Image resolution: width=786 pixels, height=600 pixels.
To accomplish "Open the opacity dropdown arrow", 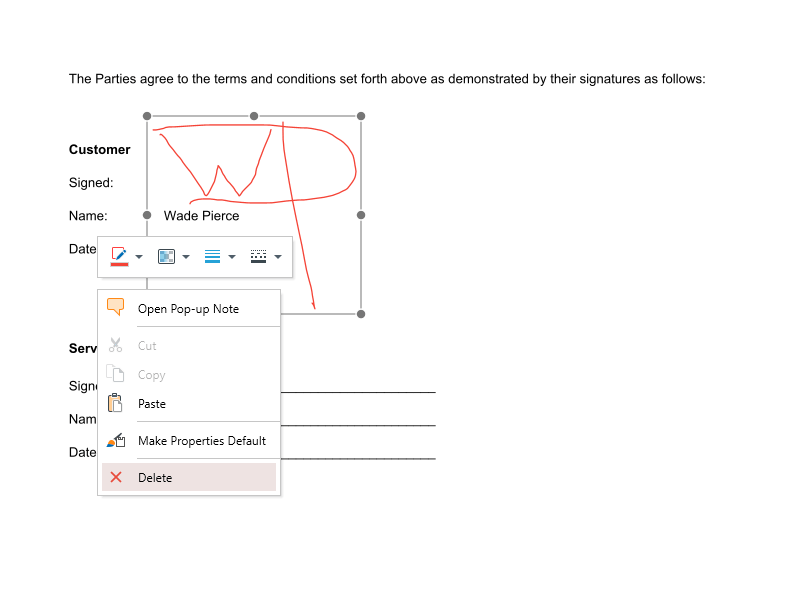I will [186, 257].
